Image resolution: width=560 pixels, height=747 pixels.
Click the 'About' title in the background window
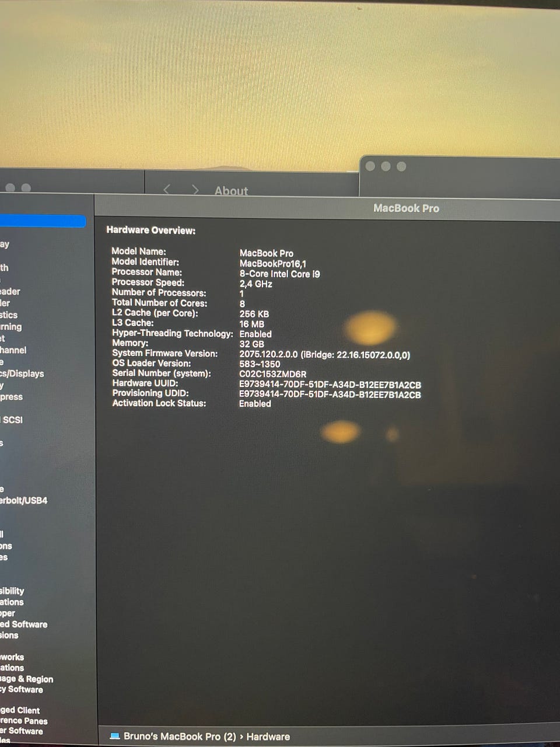231,191
